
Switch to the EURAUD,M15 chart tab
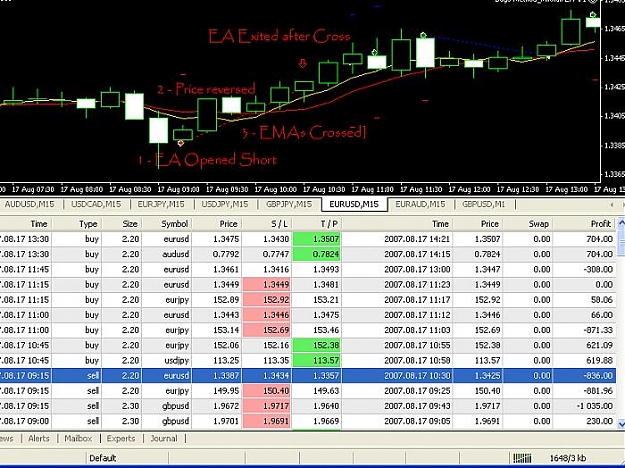[x=420, y=205]
